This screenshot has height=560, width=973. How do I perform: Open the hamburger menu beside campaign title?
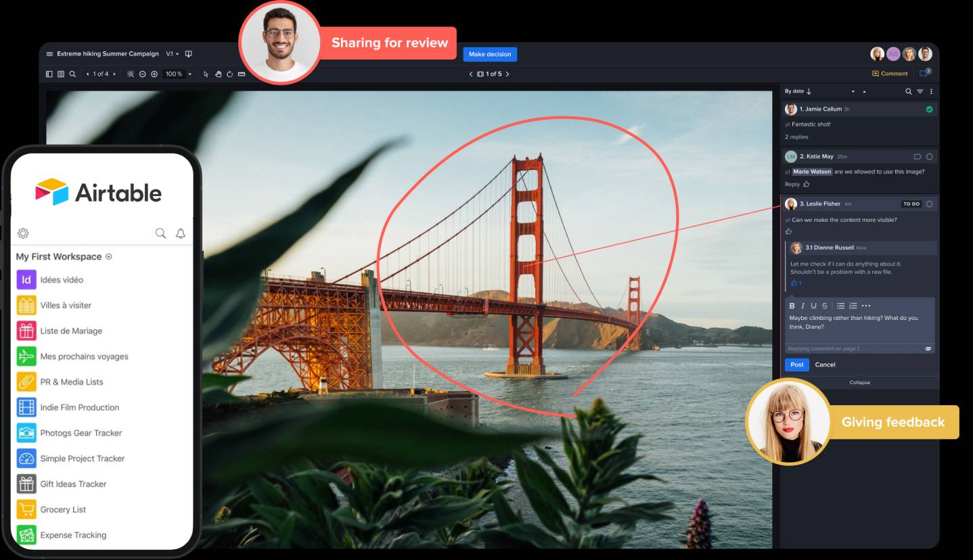tap(49, 54)
